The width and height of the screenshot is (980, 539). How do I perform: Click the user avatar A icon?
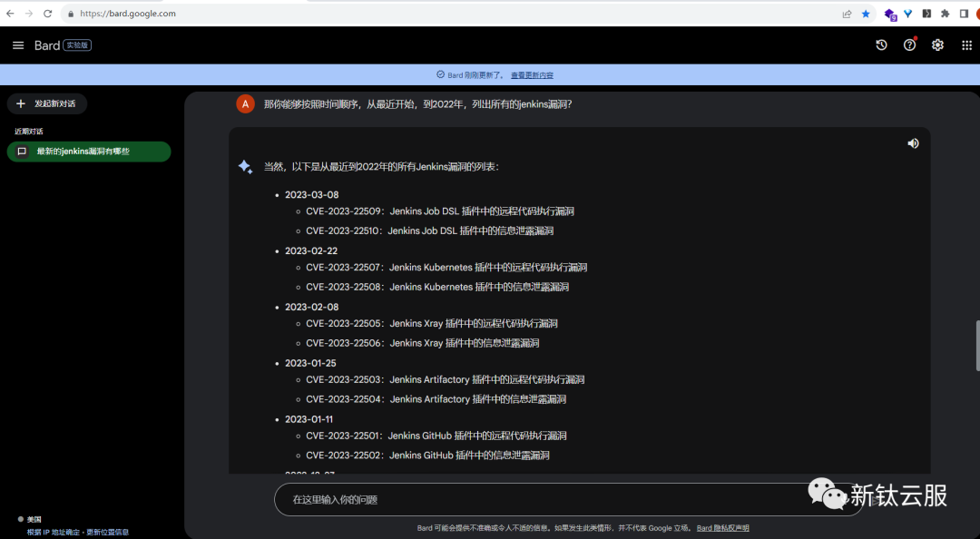[245, 103]
